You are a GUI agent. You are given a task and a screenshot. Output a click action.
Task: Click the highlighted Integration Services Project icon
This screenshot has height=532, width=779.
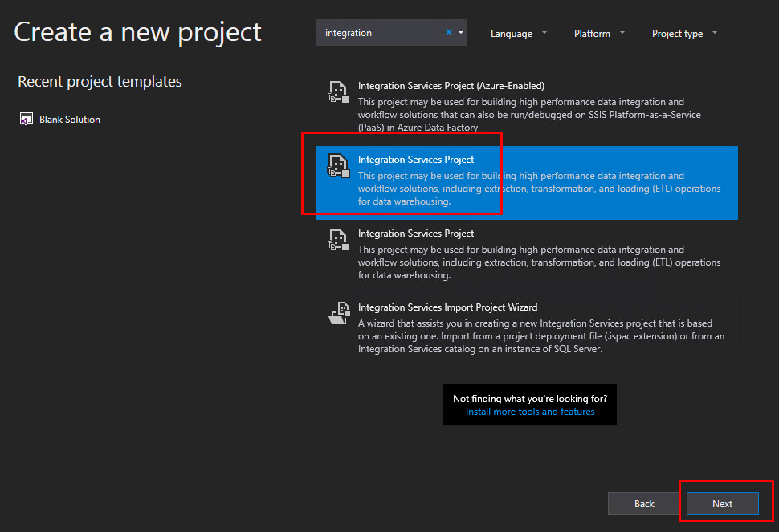338,166
